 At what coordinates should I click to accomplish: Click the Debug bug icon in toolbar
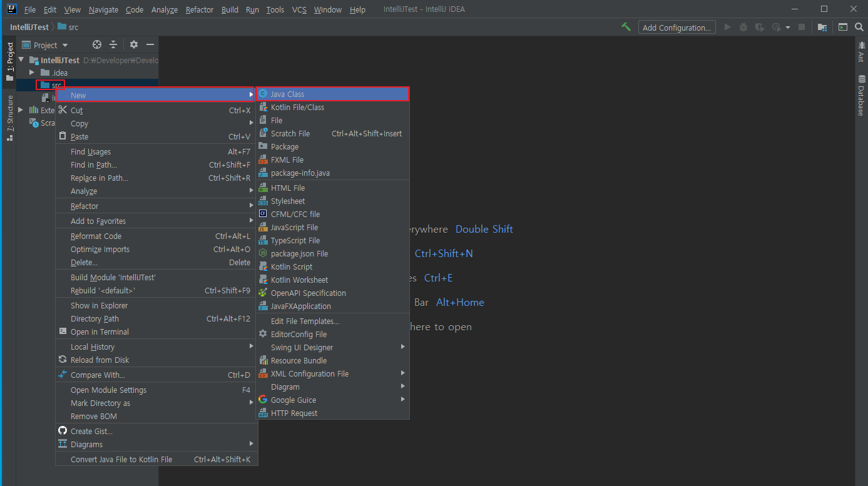point(743,27)
